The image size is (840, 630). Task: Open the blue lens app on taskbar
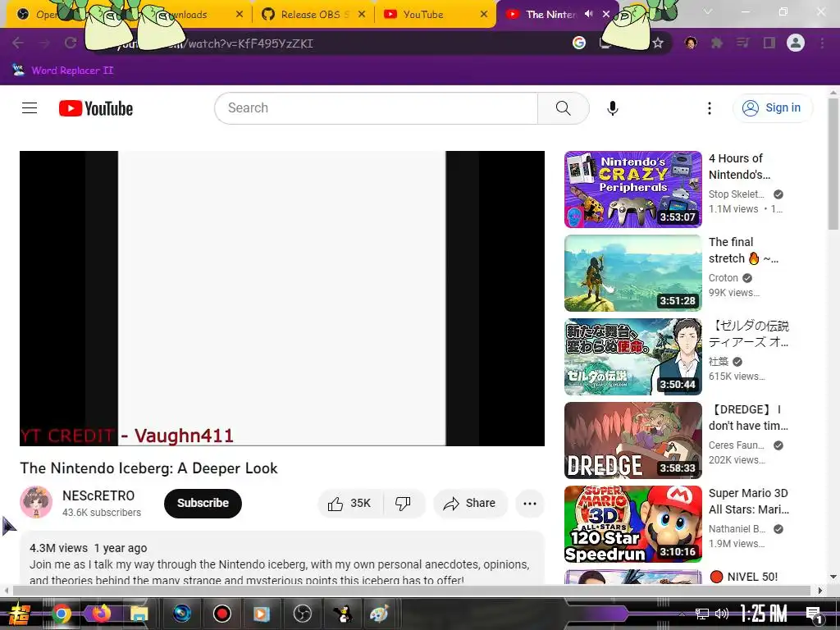coord(182,614)
